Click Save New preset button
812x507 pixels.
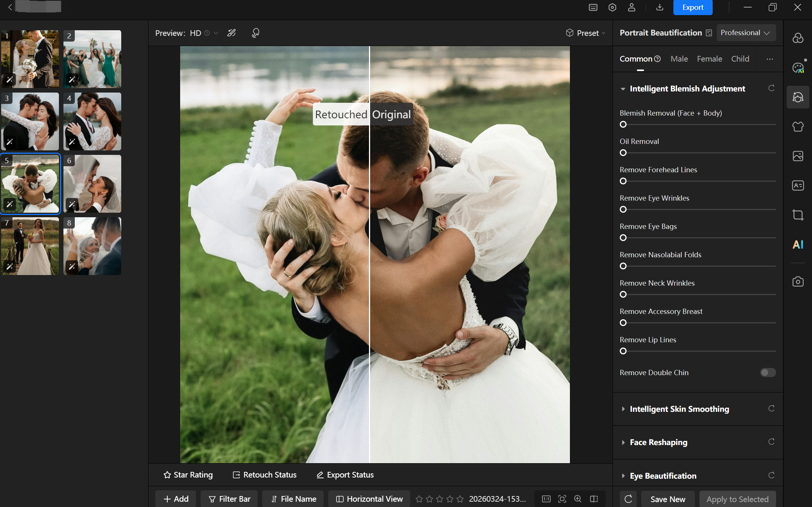(x=668, y=499)
